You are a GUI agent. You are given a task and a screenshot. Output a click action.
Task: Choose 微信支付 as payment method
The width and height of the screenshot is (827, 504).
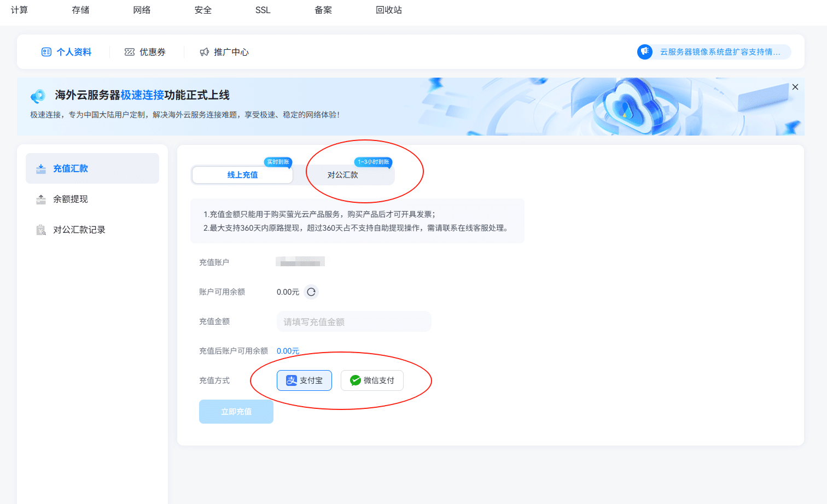pyautogui.click(x=372, y=380)
